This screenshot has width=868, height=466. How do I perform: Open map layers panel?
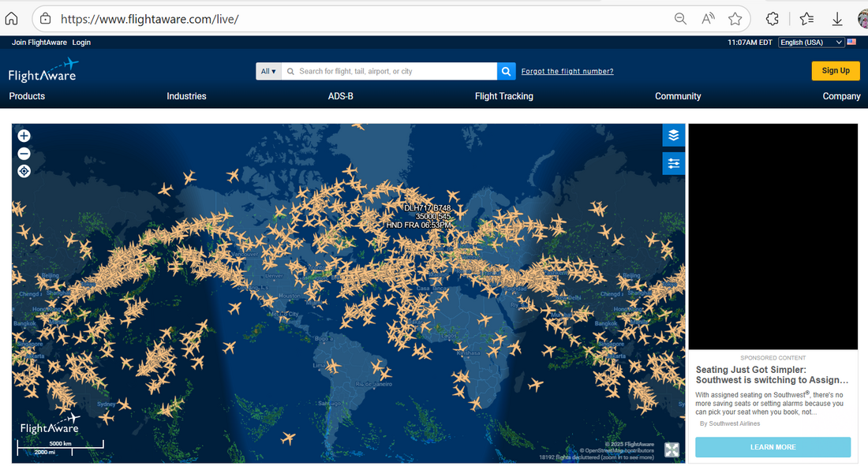click(x=674, y=135)
